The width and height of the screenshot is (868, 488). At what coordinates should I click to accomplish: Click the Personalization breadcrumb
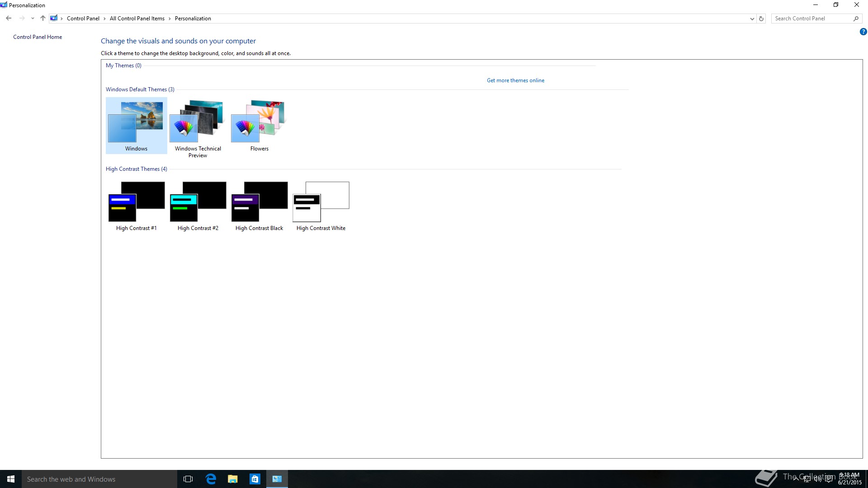[x=193, y=19]
